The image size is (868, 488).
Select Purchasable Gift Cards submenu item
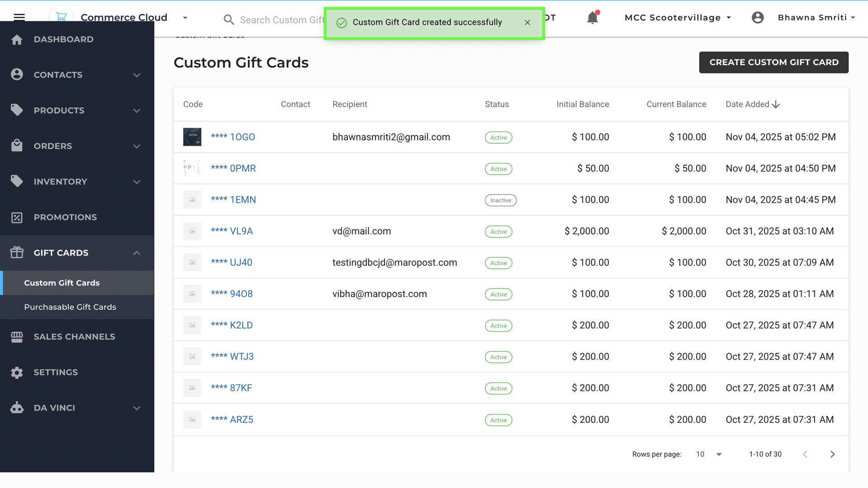pos(70,307)
